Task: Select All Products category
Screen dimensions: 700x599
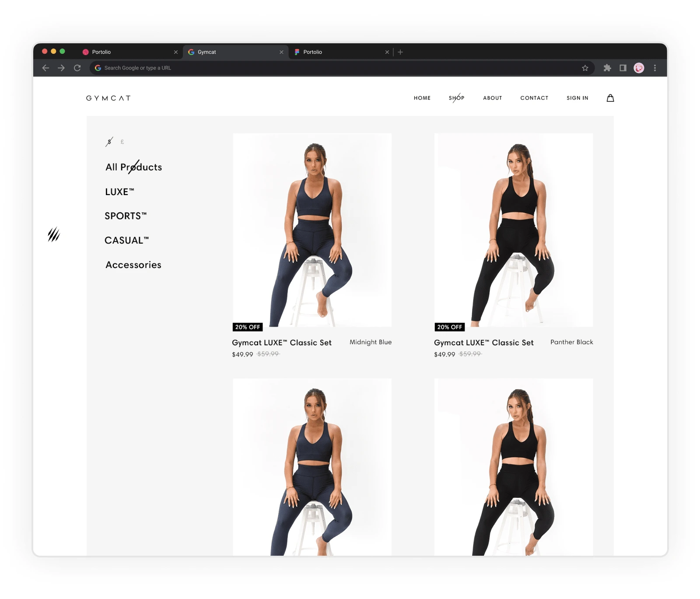Action: coord(133,167)
